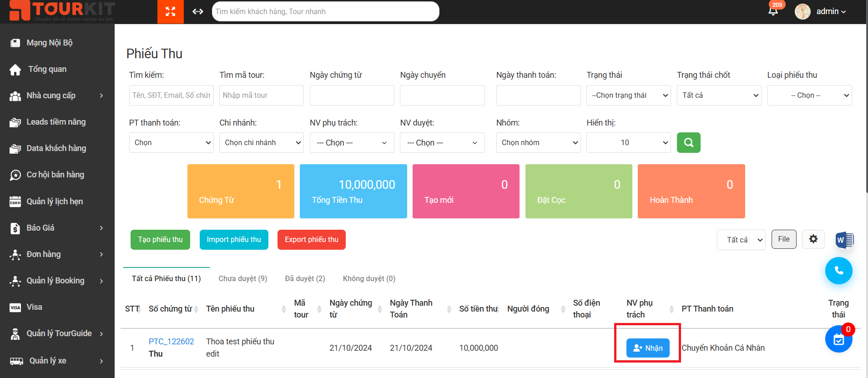
Task: Click the File button
Action: 784,239
